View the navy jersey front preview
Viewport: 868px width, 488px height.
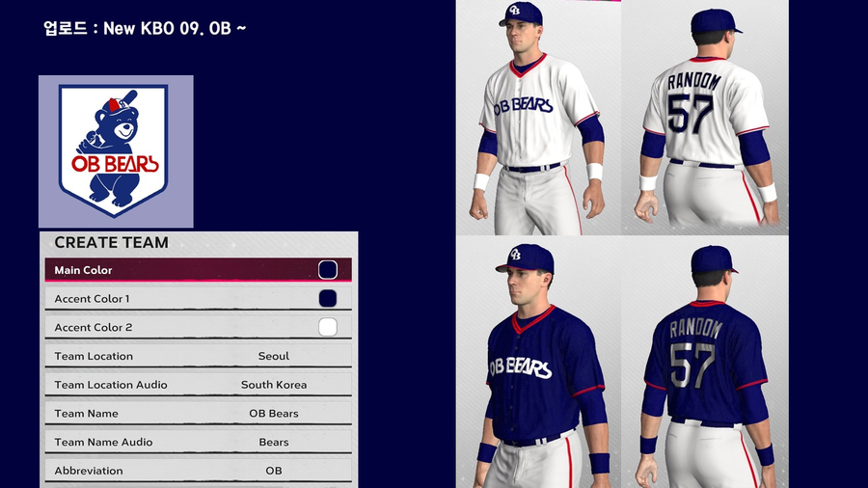pos(538,362)
